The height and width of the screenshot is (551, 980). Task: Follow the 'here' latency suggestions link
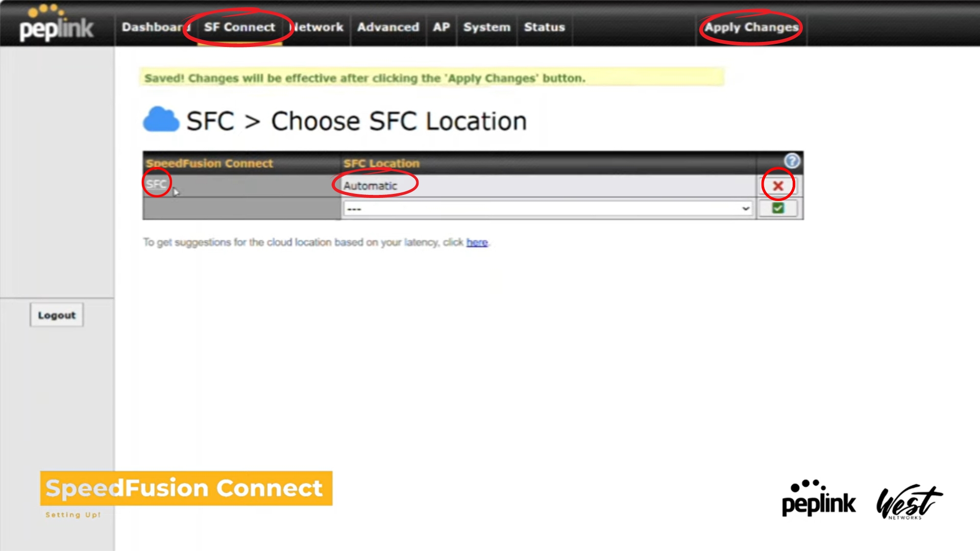[477, 242]
